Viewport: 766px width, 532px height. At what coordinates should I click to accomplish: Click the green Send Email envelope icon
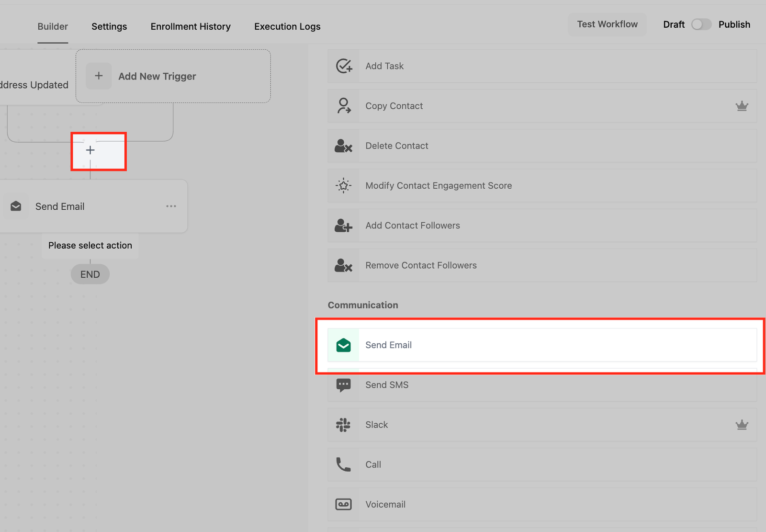(343, 345)
